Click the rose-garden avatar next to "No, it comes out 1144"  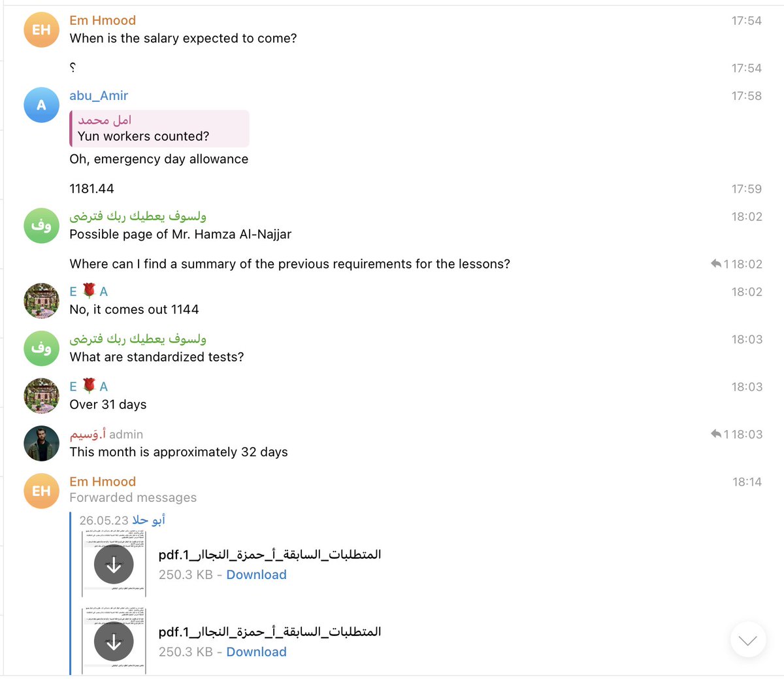pyautogui.click(x=41, y=301)
